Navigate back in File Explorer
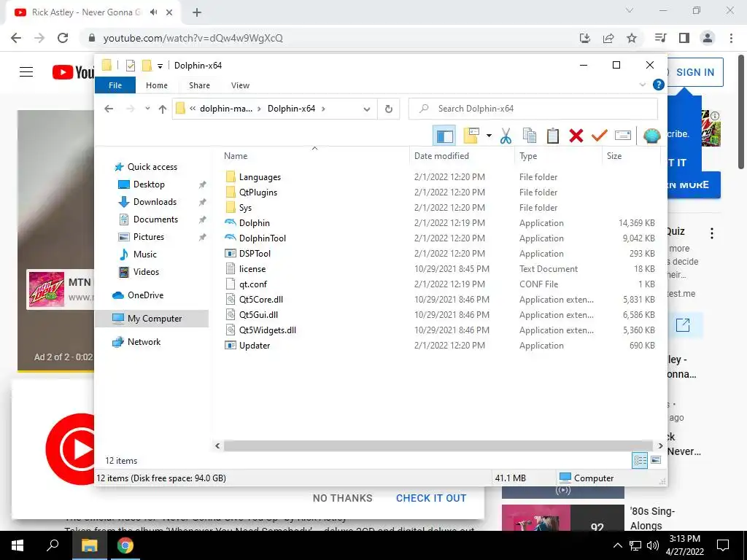 tap(109, 109)
